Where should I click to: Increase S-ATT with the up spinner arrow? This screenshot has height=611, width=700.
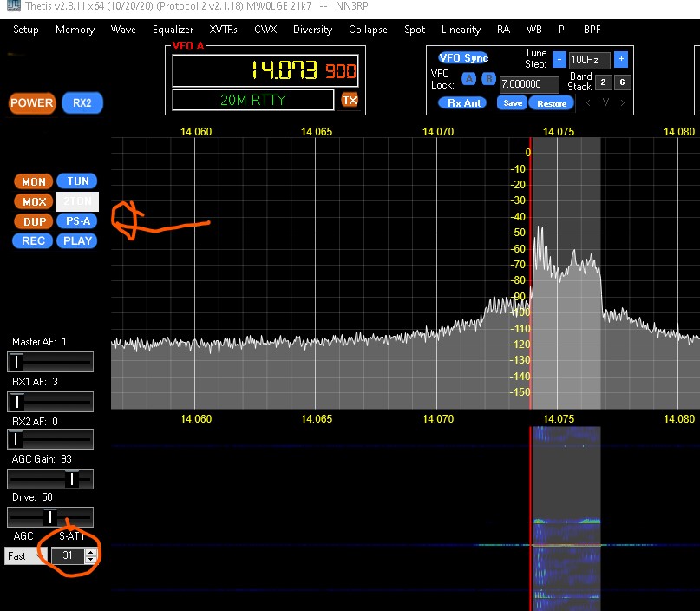pyautogui.click(x=91, y=552)
